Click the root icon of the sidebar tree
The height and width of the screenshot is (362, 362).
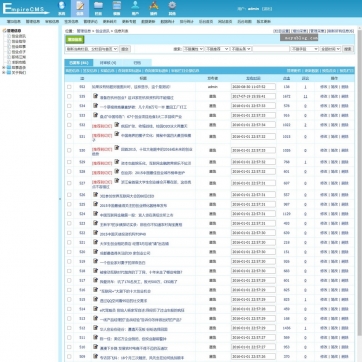pyautogui.click(x=4, y=30)
